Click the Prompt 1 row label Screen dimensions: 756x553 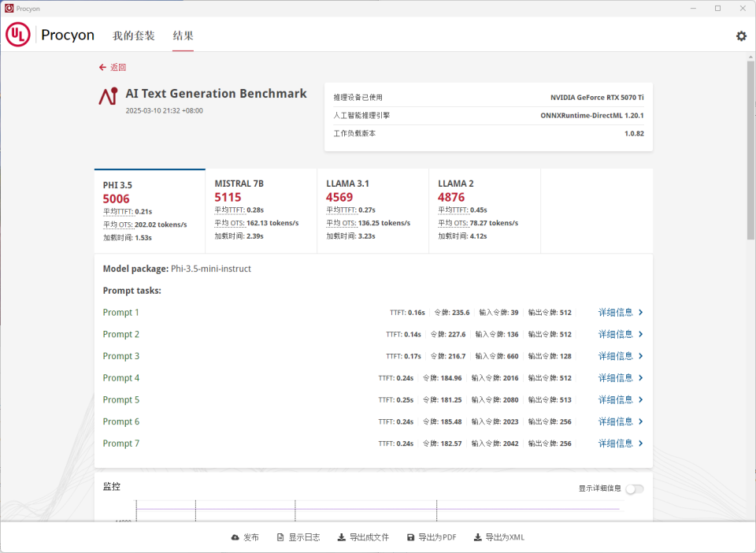[x=120, y=313]
